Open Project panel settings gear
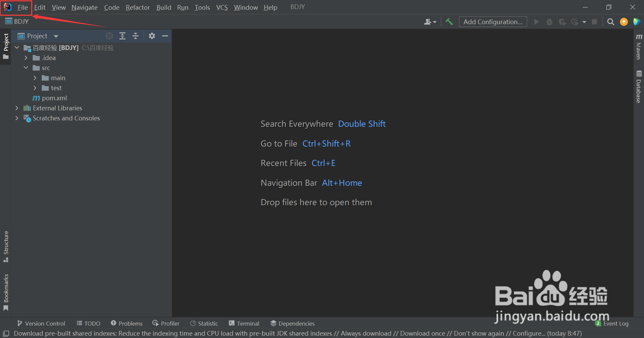The image size is (644, 338). pyautogui.click(x=152, y=36)
